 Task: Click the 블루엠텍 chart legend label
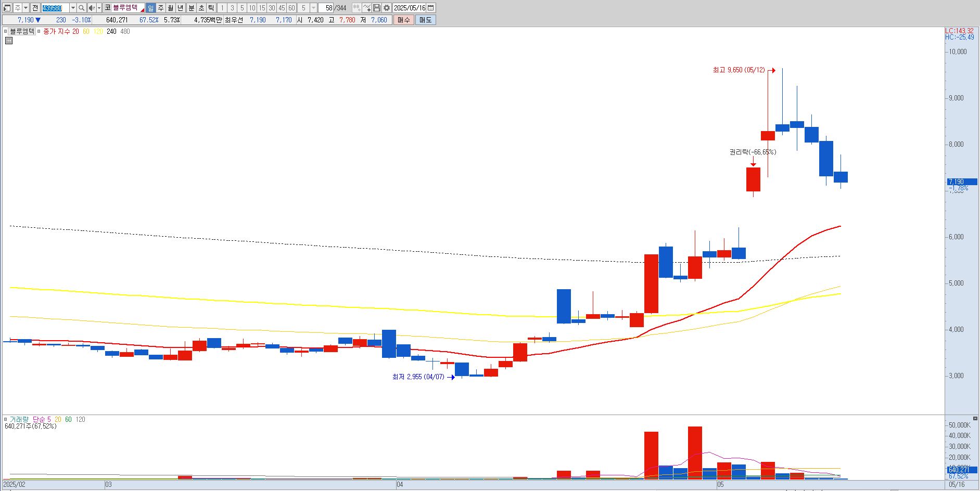point(22,31)
